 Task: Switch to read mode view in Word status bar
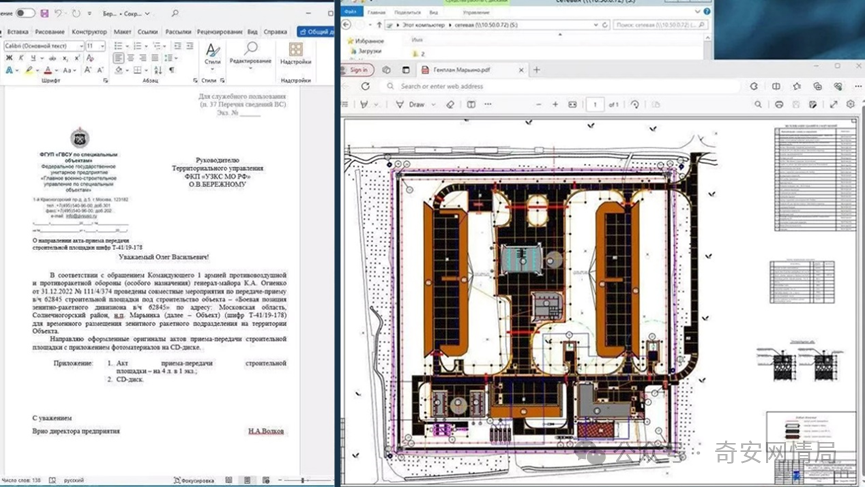pos(228,480)
